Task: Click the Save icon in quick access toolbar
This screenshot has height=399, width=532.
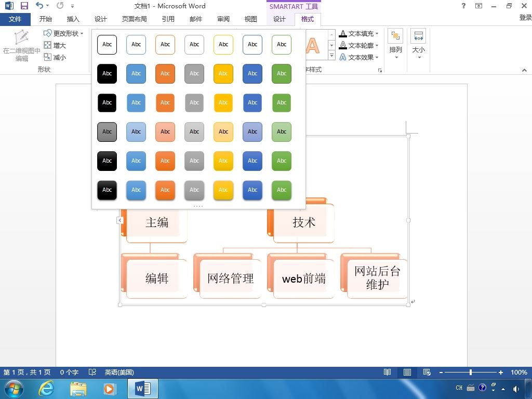Action: (24, 6)
